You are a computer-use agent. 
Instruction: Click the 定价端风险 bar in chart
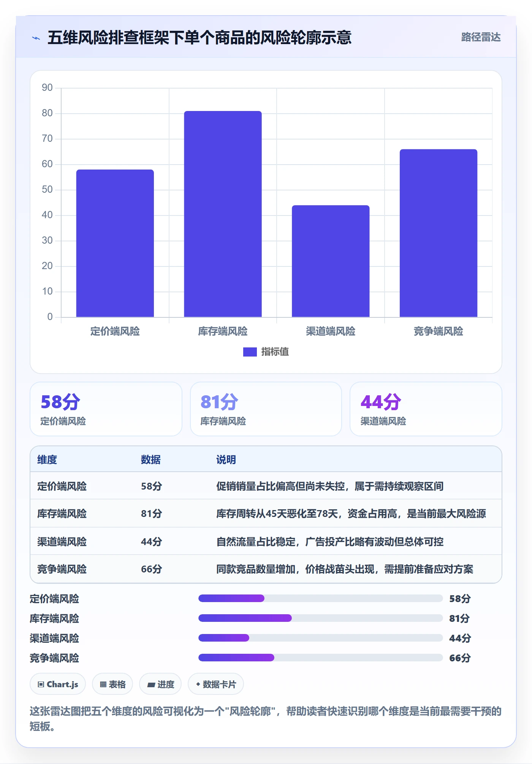[x=115, y=243]
